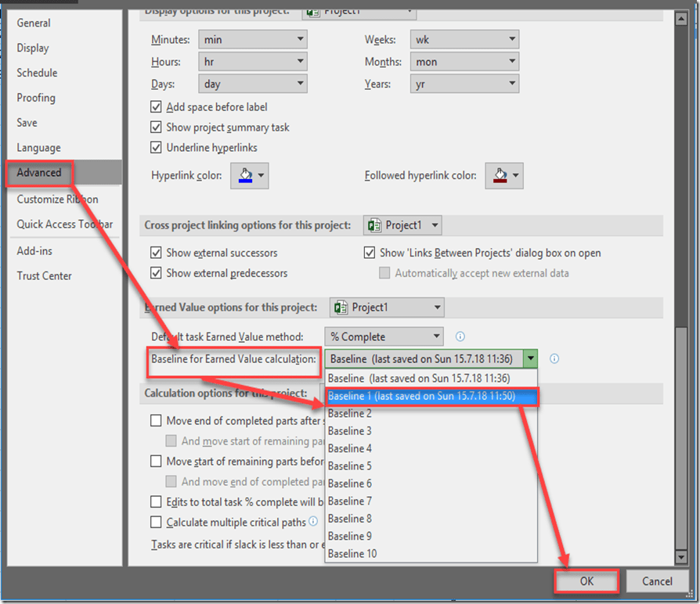The image size is (700, 604).
Task: Click info icon for multiple critical paths
Action: coord(313,521)
